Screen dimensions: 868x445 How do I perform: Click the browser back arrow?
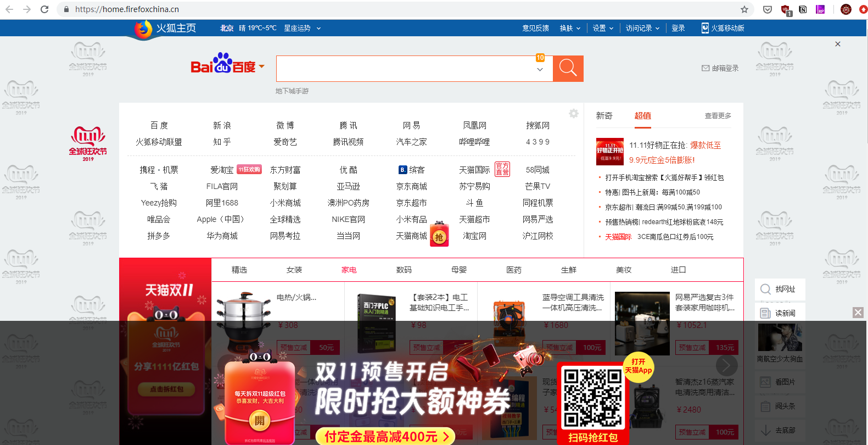[9, 9]
